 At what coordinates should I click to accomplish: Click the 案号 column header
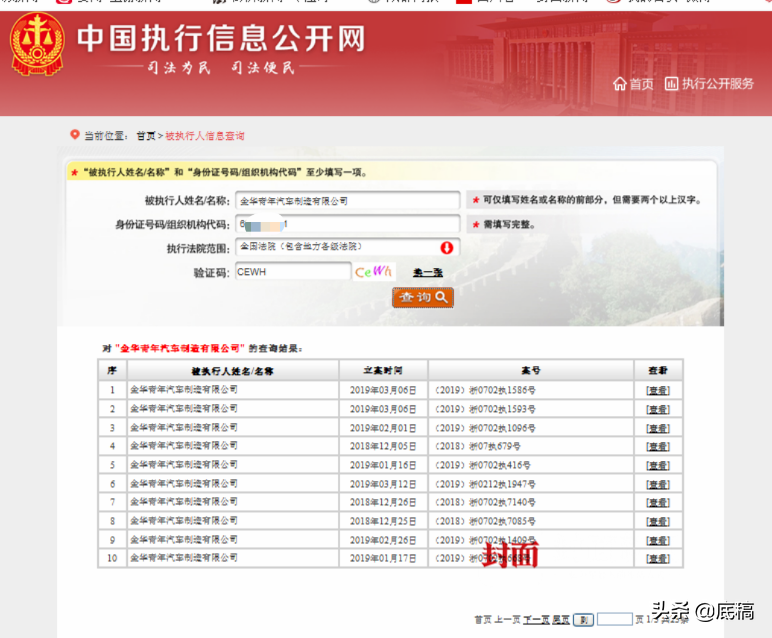tap(531, 370)
